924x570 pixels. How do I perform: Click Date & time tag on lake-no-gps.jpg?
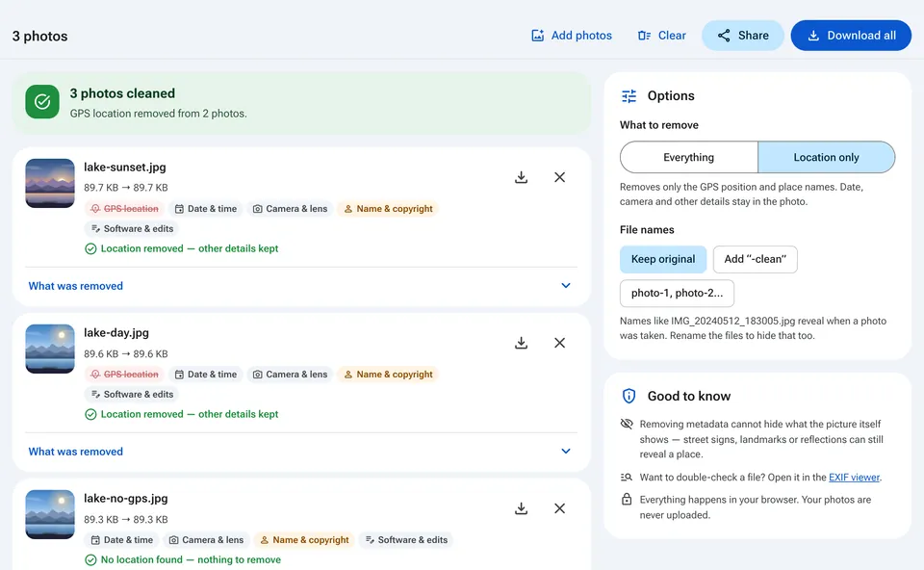click(122, 540)
